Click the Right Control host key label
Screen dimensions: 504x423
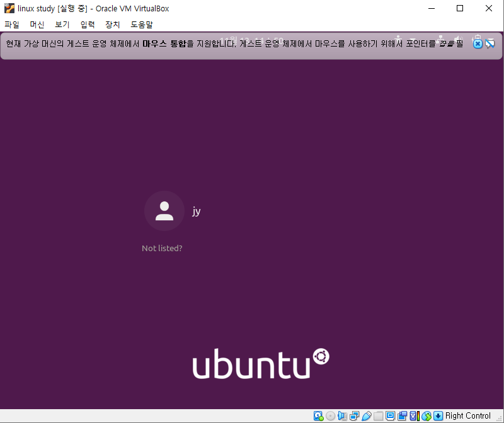(x=467, y=415)
